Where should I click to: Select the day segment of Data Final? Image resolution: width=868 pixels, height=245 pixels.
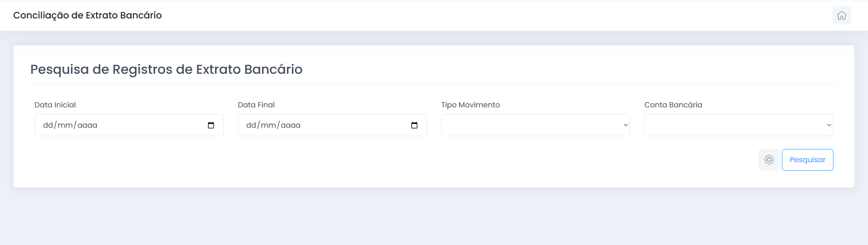[251, 125]
